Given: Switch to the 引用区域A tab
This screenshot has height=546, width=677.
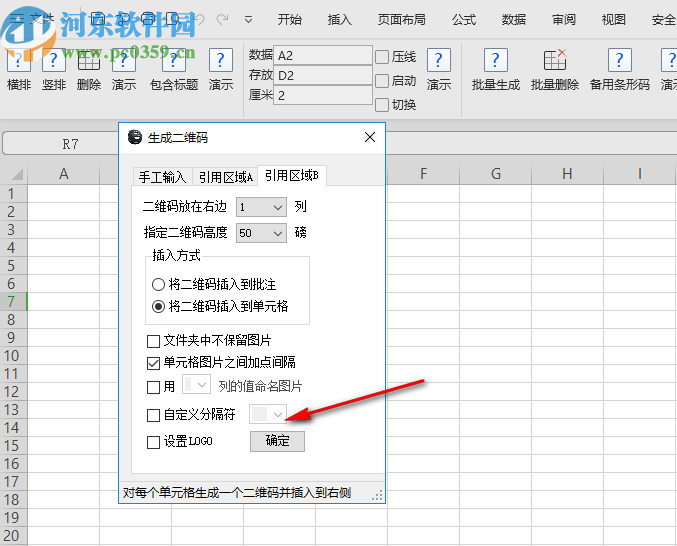Looking at the screenshot, I should [225, 177].
